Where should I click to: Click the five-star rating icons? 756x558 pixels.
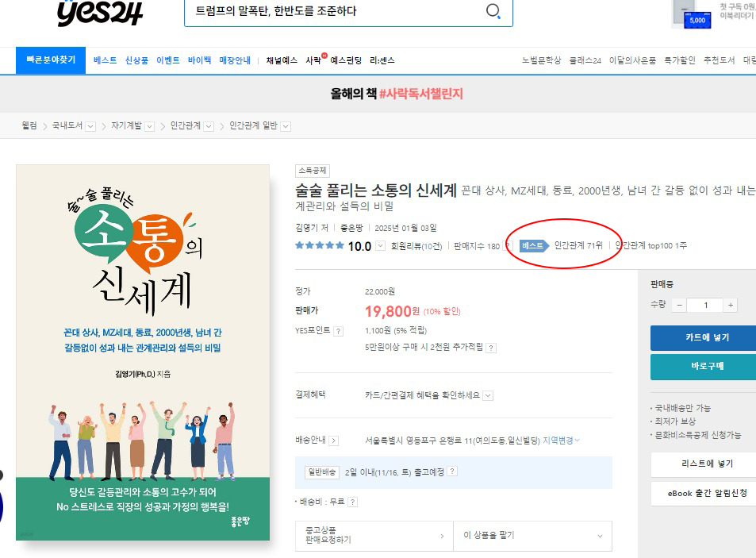pos(319,245)
